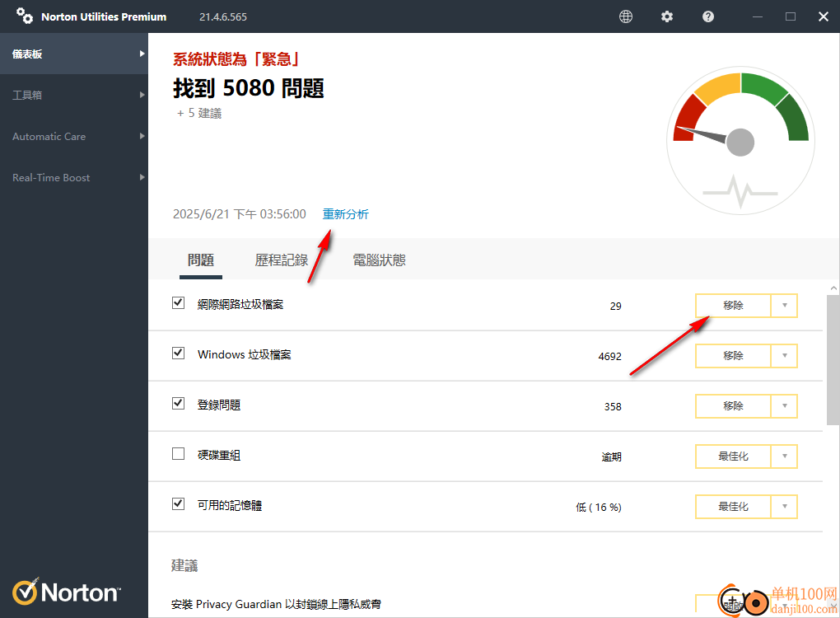Uncheck 網際網路垃圾檔案 checkbox
840x618 pixels.
point(179,303)
